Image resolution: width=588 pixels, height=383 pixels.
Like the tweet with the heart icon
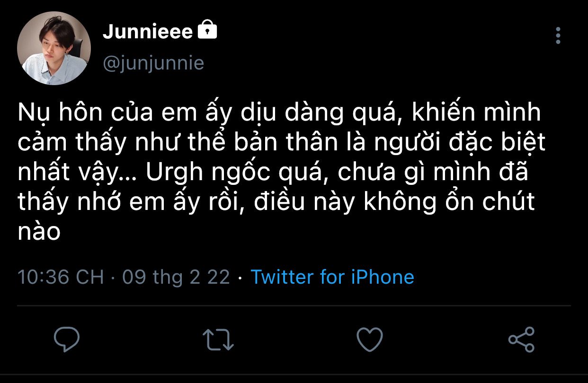pyautogui.click(x=369, y=339)
